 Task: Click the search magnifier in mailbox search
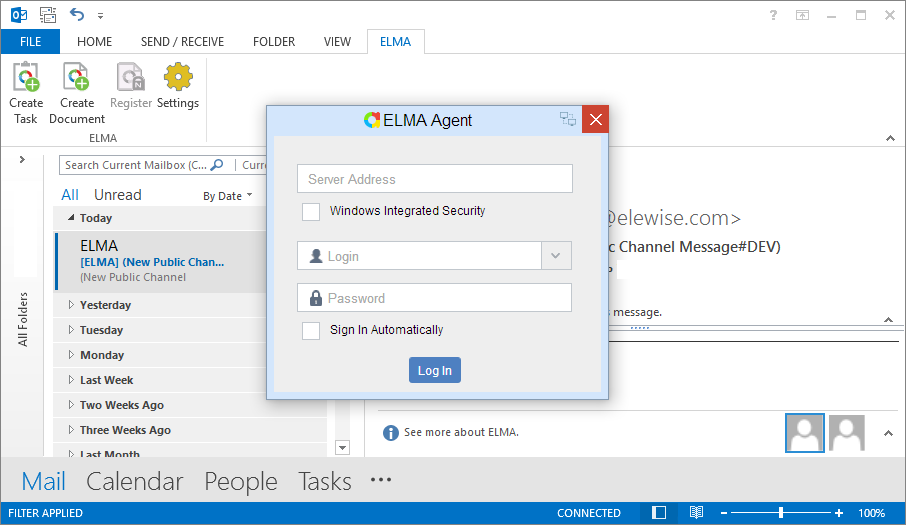(x=217, y=165)
